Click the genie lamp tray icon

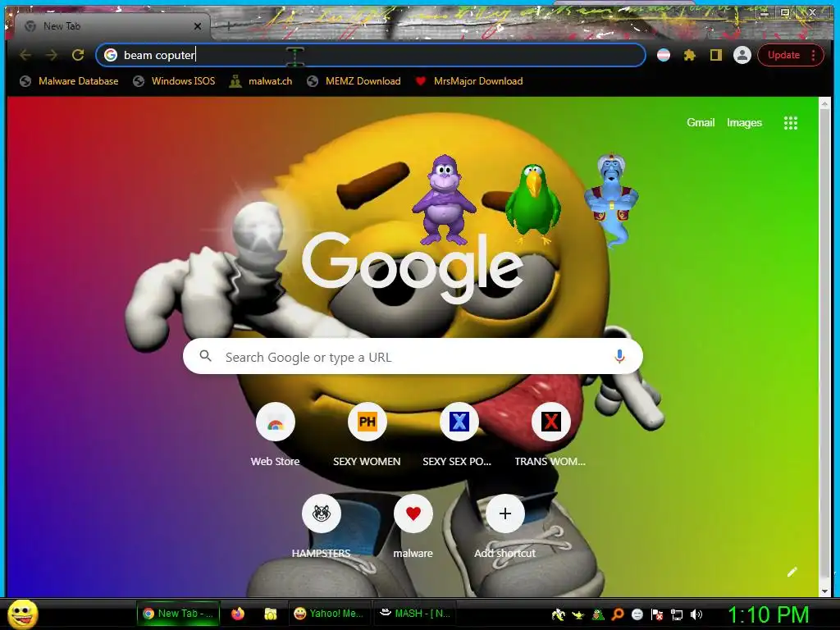pos(578,614)
